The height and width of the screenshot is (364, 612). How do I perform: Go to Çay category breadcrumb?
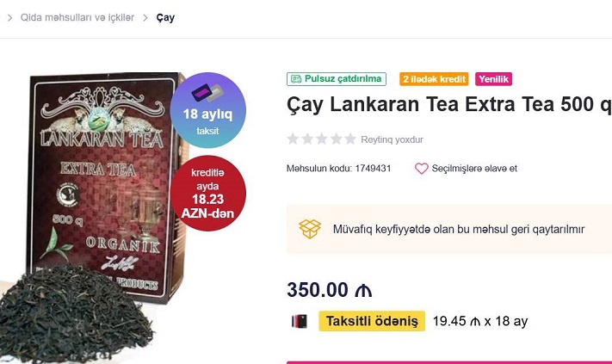[165, 17]
